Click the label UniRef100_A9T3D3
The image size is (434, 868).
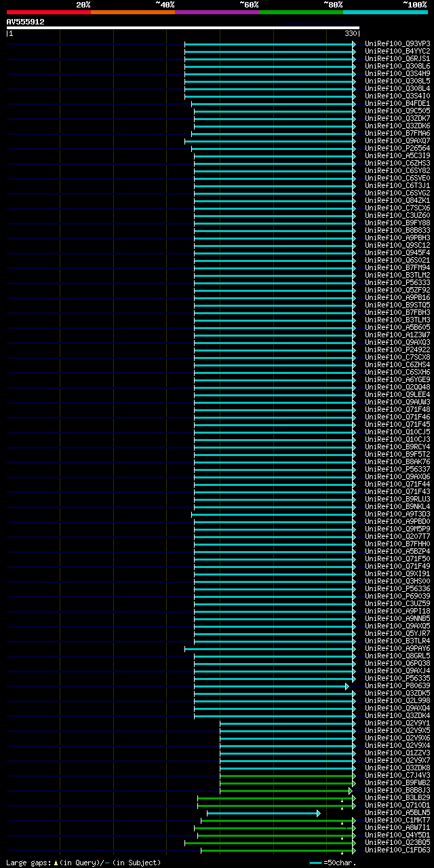(397, 514)
